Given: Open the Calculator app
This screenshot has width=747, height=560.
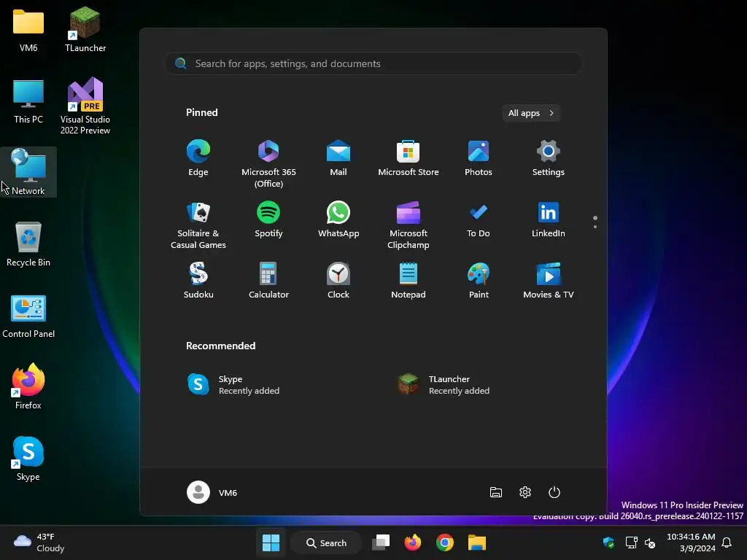Looking at the screenshot, I should point(268,281).
